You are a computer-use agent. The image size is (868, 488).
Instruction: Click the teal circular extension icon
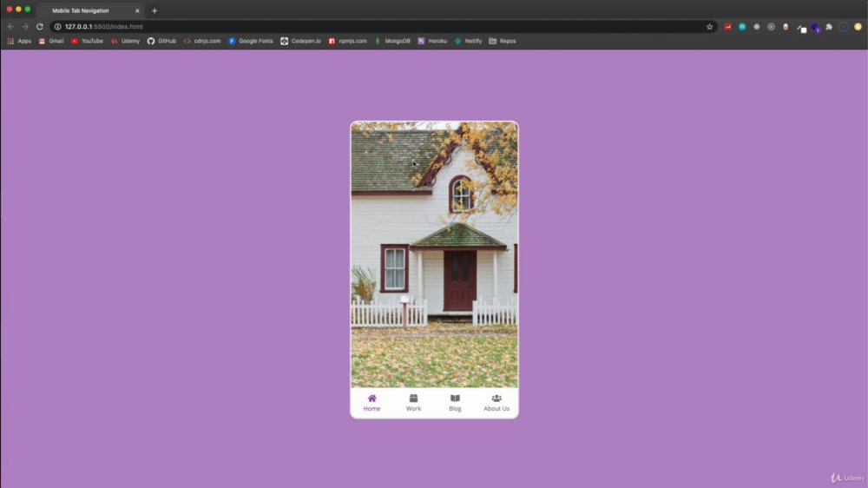[742, 27]
